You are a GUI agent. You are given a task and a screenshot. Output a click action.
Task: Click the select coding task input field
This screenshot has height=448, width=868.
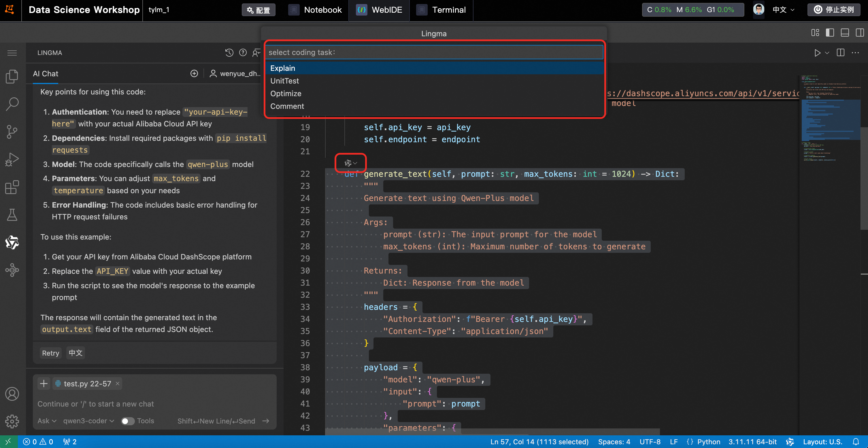click(x=434, y=52)
